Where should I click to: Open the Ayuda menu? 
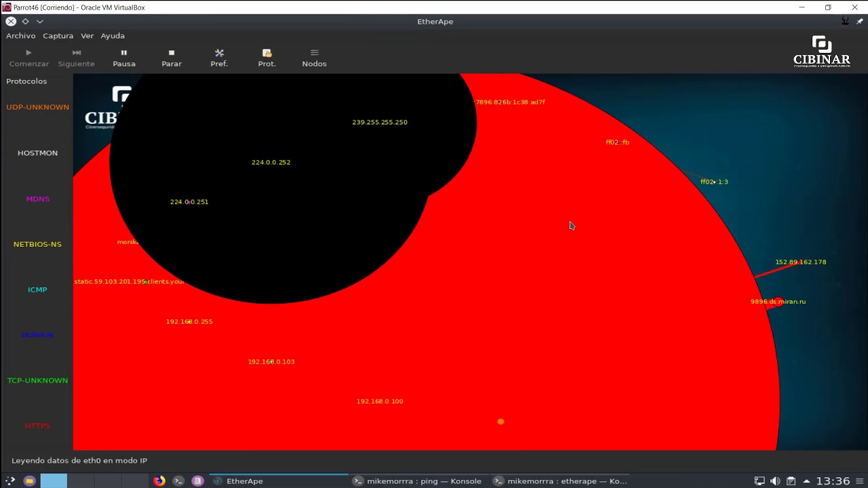[113, 36]
